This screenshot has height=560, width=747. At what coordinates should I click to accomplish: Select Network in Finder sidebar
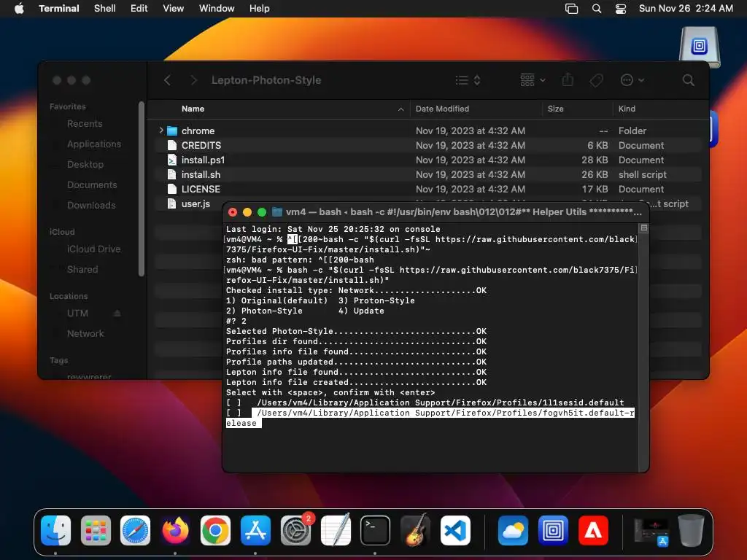(x=85, y=334)
